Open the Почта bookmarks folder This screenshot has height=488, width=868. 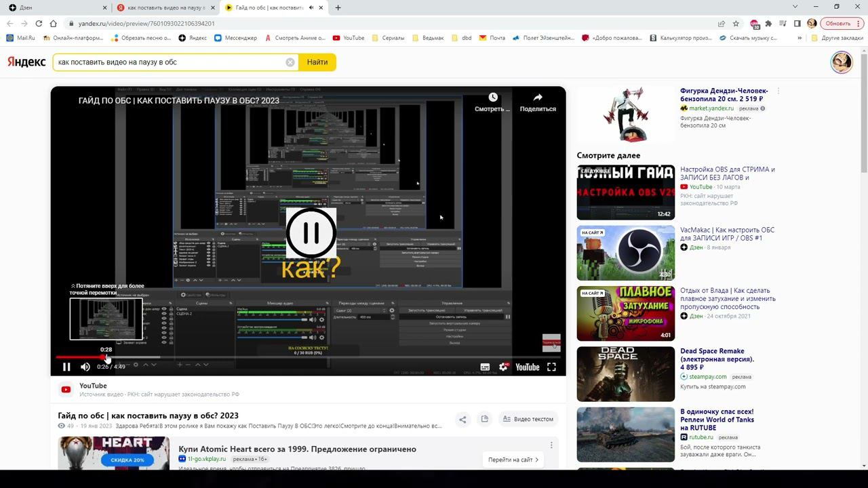tap(492, 38)
